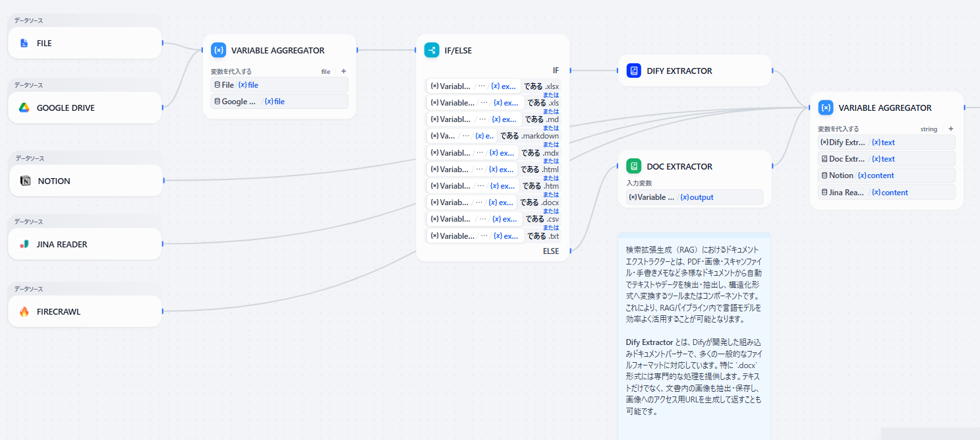Click the Jina Reader content variable row

pos(886,193)
